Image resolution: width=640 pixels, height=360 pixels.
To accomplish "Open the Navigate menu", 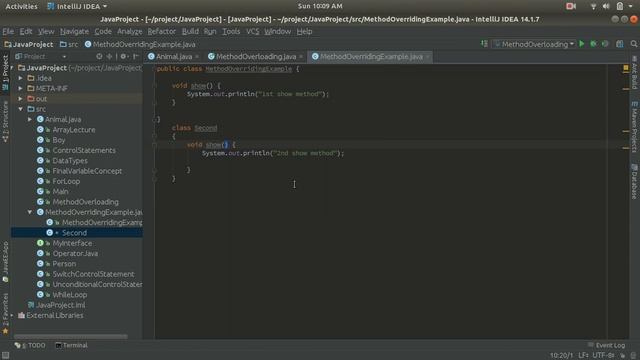I will (x=74, y=31).
